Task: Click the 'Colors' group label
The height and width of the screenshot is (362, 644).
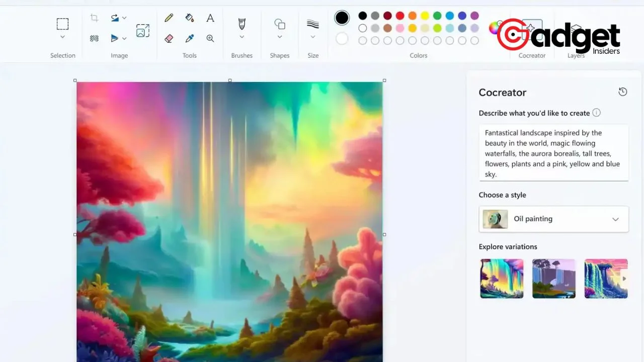Action: pyautogui.click(x=419, y=56)
